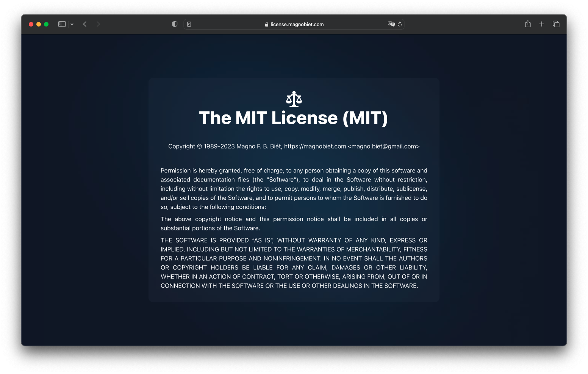Viewport: 588px width, 374px height.
Task: Reload the page with the refresh icon
Action: pos(400,24)
